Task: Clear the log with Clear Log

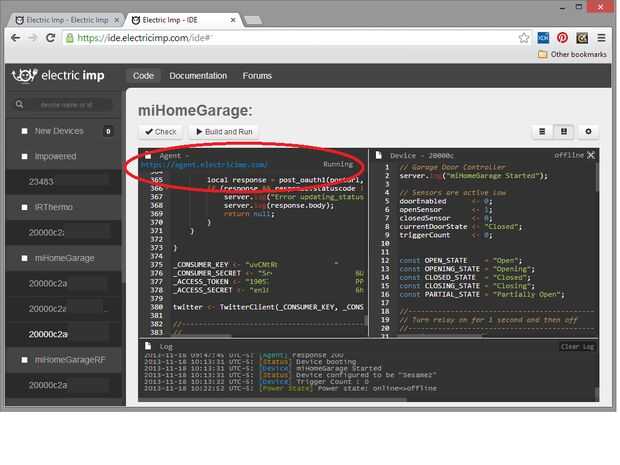Action: point(577,347)
